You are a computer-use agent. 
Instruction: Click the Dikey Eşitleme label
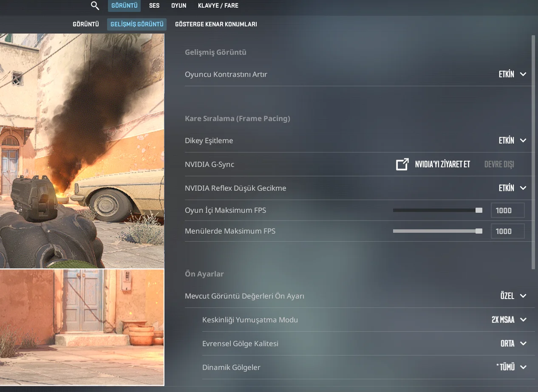coord(209,141)
